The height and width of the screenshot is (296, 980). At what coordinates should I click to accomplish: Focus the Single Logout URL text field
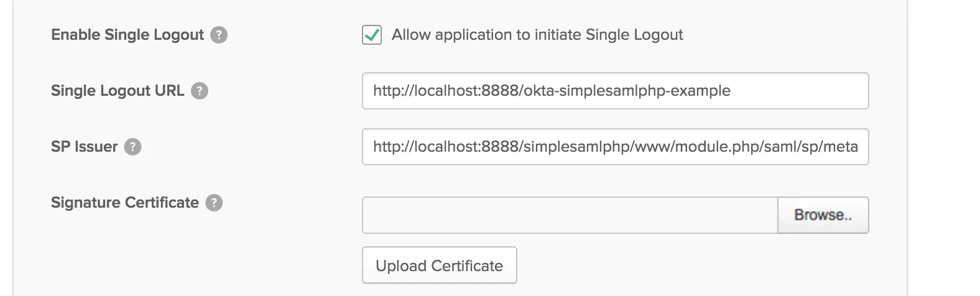click(796, 91)
